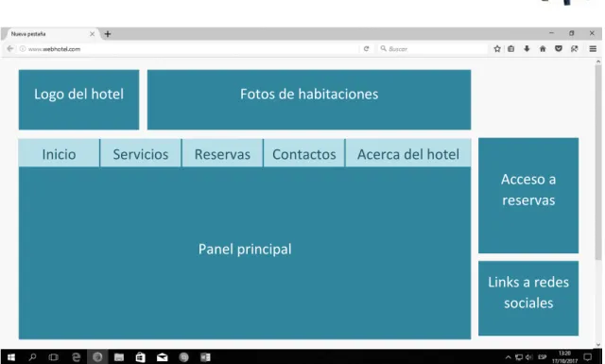605x364 pixels.
Task: Open the downloads arrow icon
Action: (527, 48)
